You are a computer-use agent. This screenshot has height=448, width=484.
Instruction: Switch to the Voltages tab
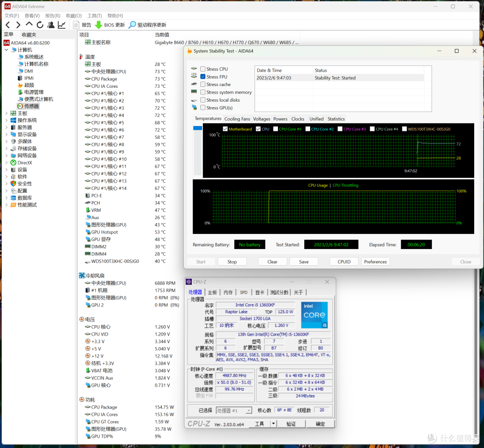261,119
